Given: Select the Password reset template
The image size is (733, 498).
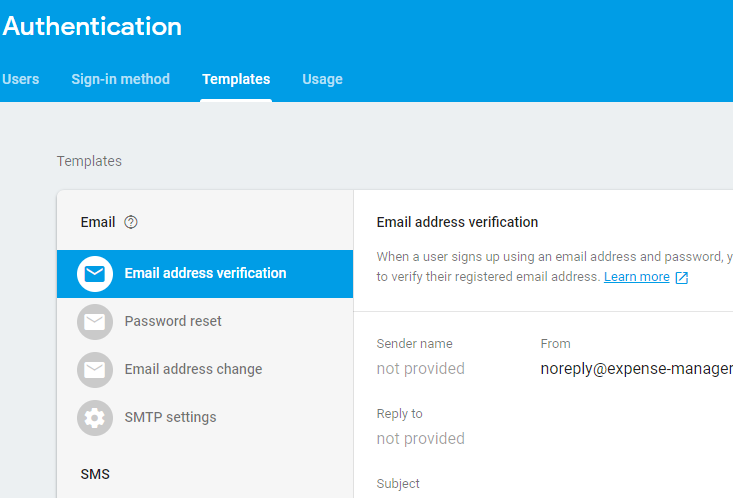Looking at the screenshot, I should (x=205, y=322).
